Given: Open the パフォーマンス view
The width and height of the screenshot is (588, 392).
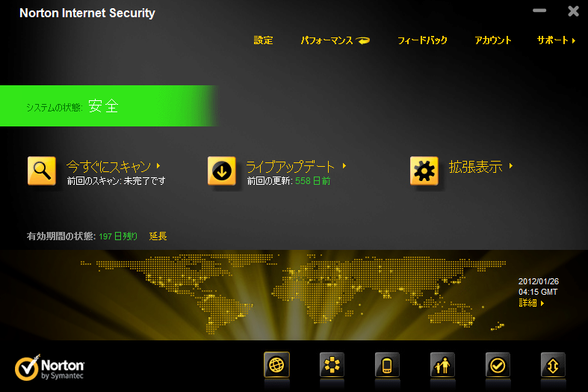Looking at the screenshot, I should (335, 40).
